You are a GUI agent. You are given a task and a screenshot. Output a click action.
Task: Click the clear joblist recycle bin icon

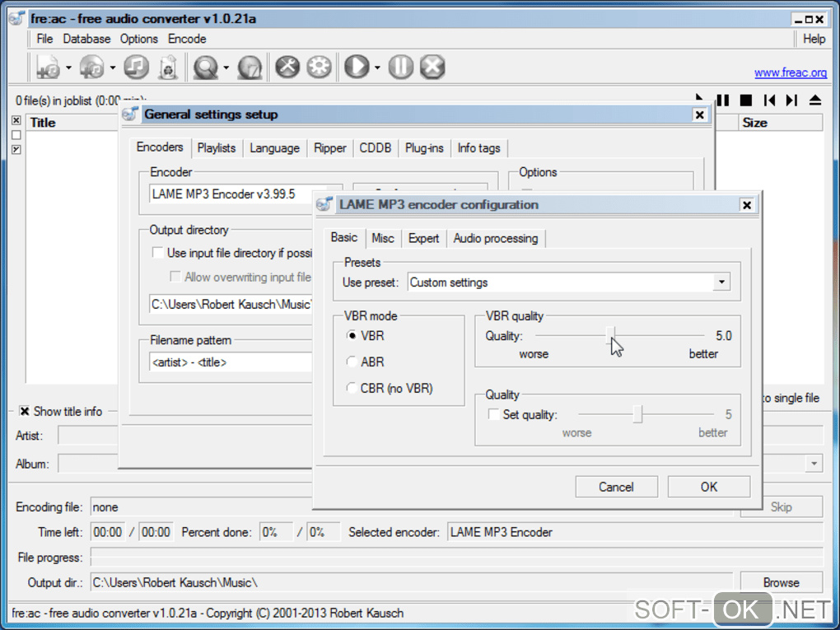168,67
